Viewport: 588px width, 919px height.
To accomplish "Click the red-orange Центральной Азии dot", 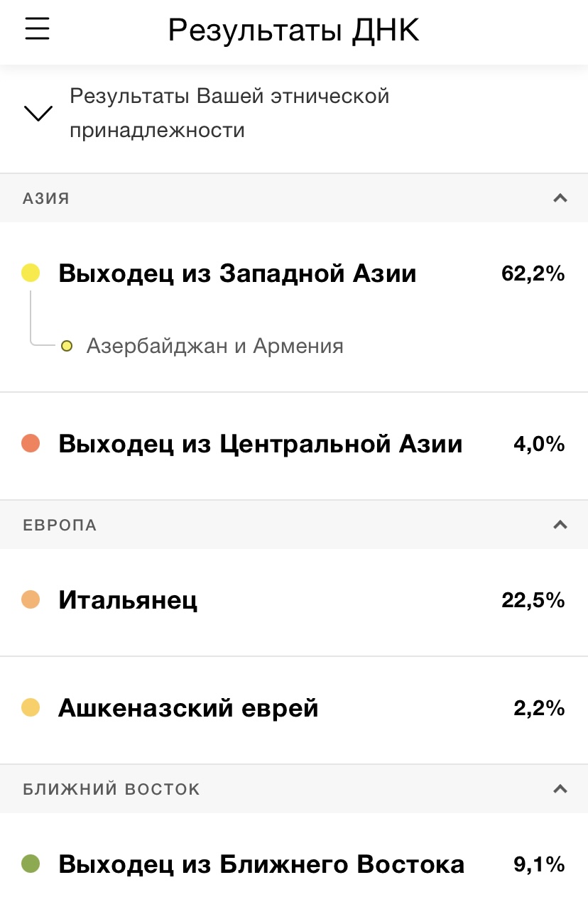I will click(31, 444).
